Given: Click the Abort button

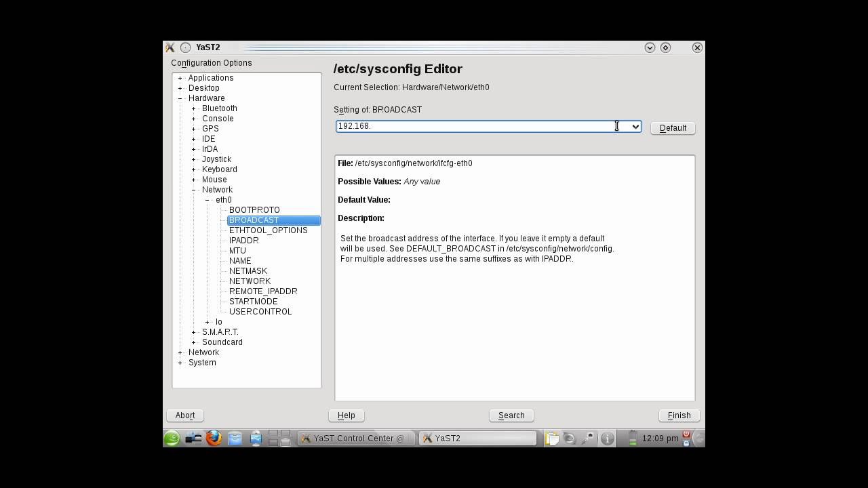Looking at the screenshot, I should pyautogui.click(x=185, y=415).
